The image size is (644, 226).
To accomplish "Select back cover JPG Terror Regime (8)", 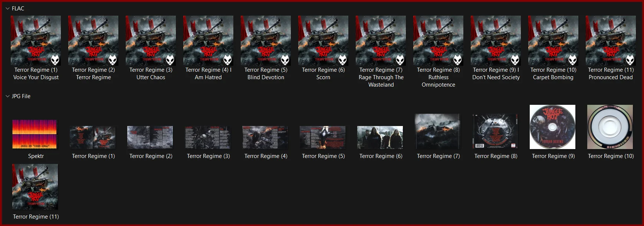I will (x=495, y=132).
